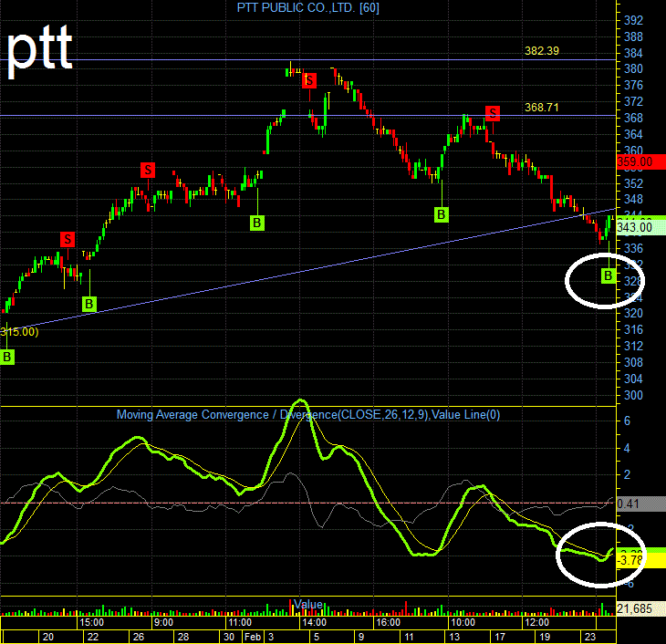
Task: Click the 6 label on the MACD axis
Action: (x=628, y=421)
